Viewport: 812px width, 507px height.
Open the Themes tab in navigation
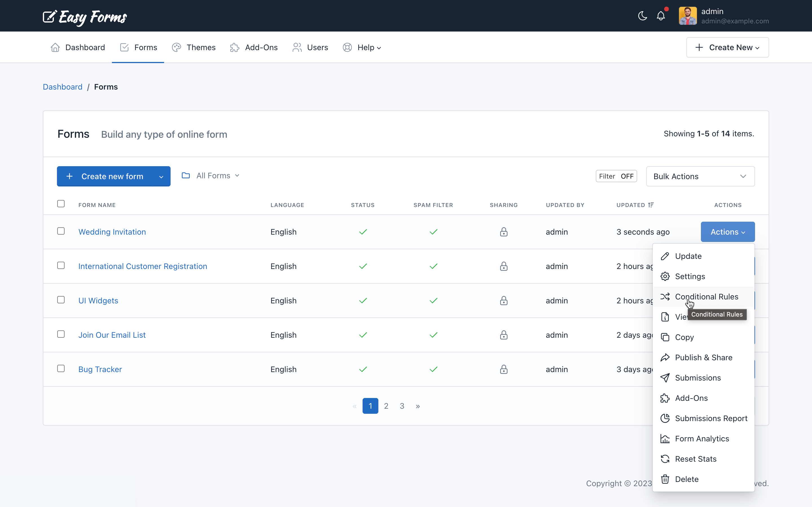(x=200, y=47)
